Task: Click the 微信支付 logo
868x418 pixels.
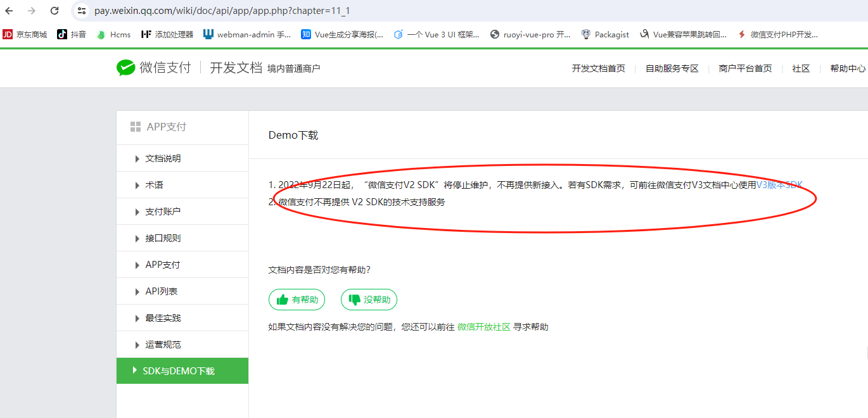Action: click(153, 68)
